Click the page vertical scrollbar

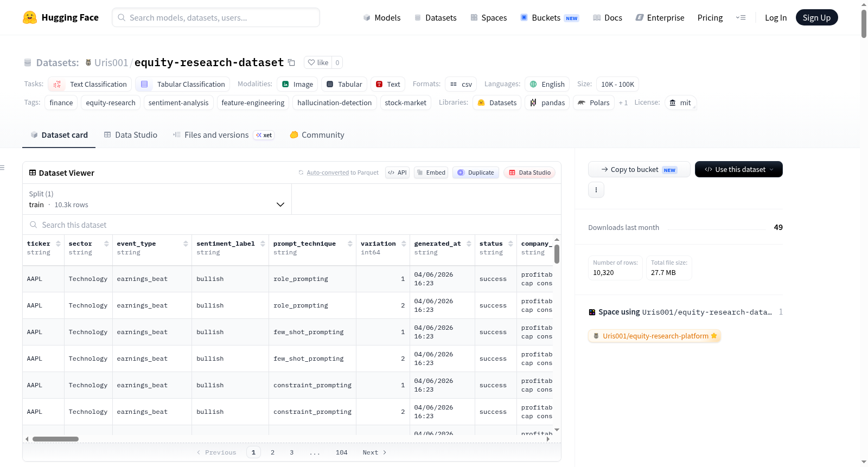[x=864, y=23]
